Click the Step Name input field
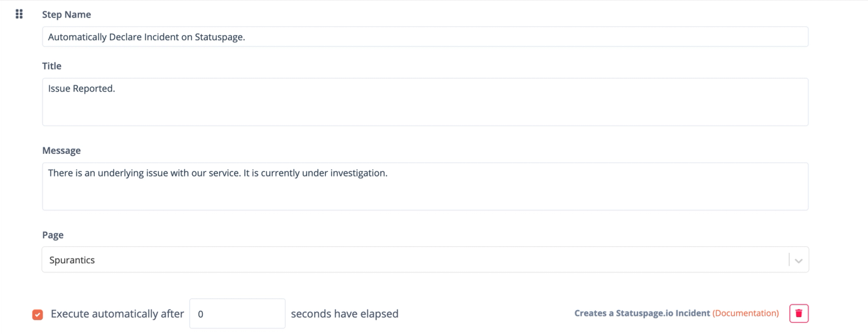This screenshot has height=334, width=868. click(425, 37)
